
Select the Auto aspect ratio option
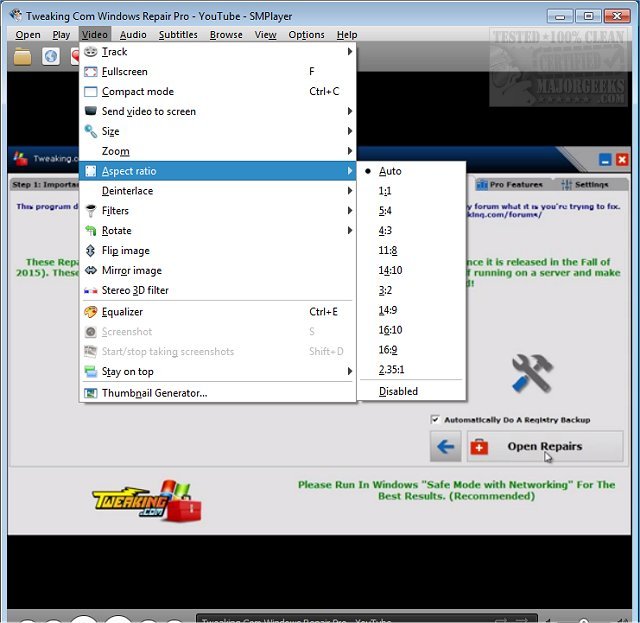click(x=411, y=171)
